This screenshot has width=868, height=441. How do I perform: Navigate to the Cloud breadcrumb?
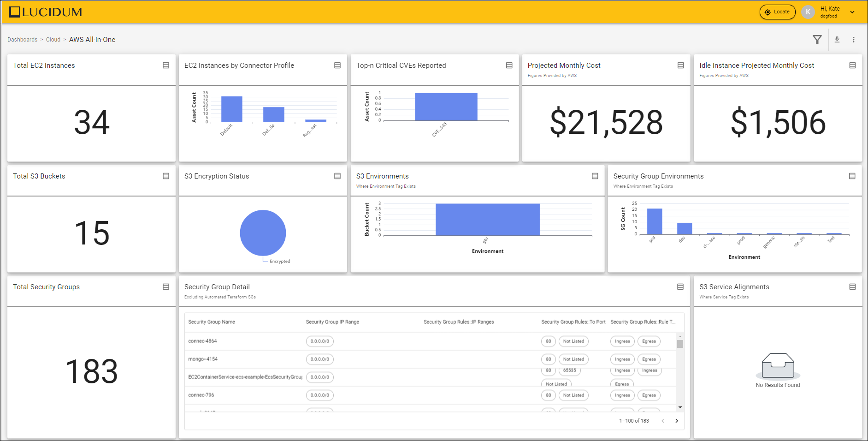pyautogui.click(x=53, y=40)
